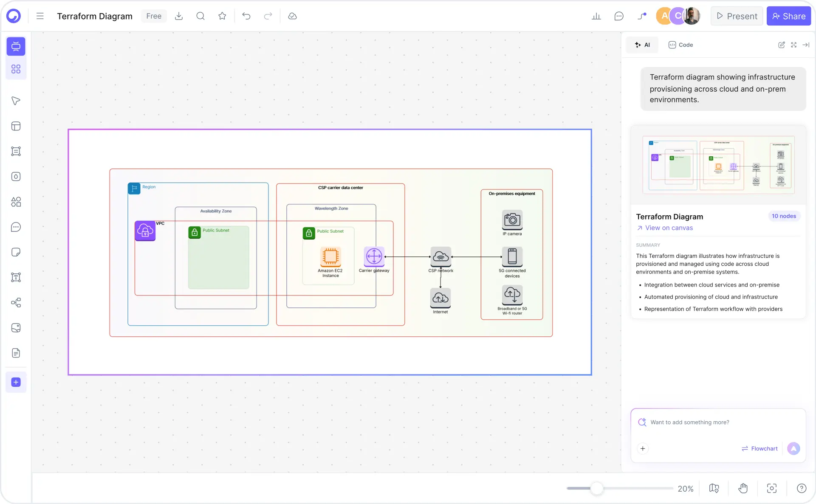Select the shapes tool in sidebar
Screen dimensions: 816x504
(16, 202)
